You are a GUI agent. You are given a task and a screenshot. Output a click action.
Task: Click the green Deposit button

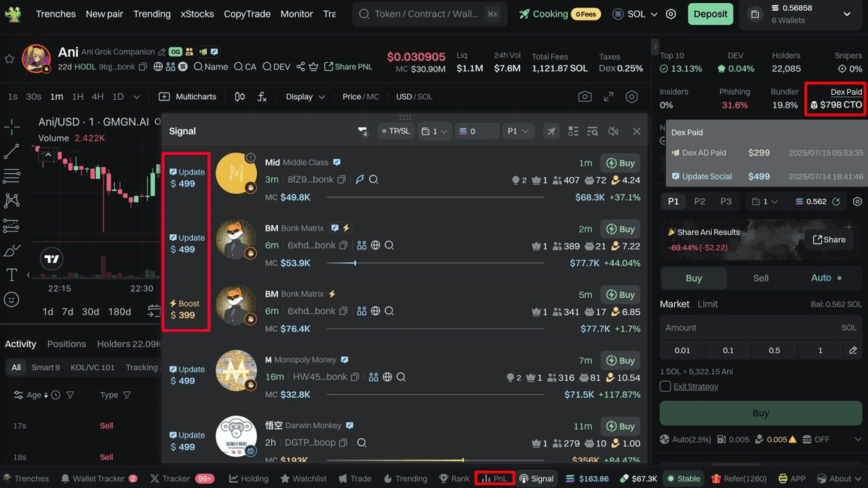pyautogui.click(x=710, y=14)
